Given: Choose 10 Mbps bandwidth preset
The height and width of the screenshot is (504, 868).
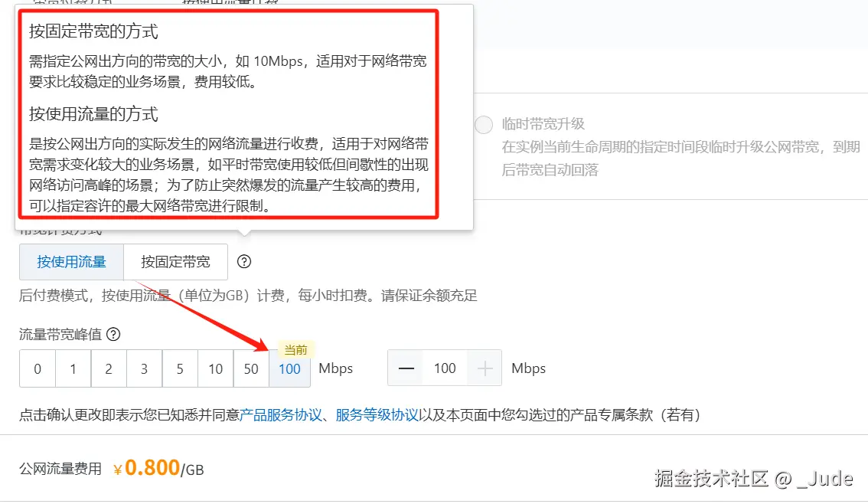Looking at the screenshot, I should click(215, 369).
